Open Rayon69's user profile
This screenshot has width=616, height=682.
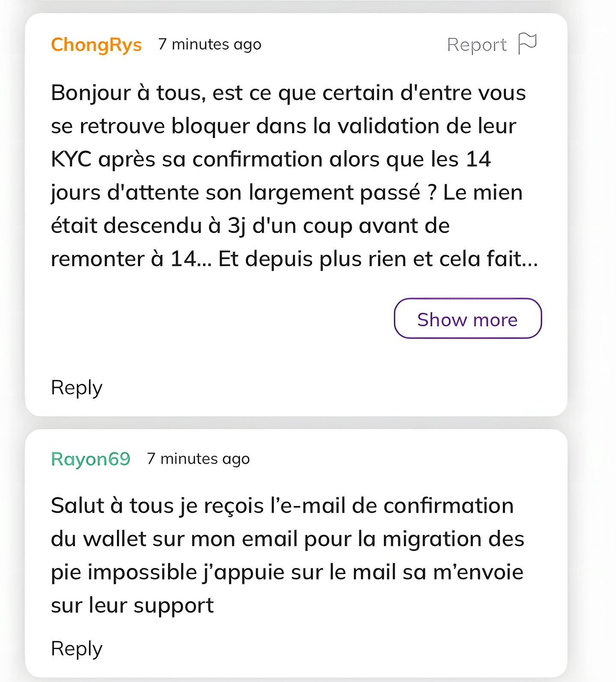tap(90, 459)
